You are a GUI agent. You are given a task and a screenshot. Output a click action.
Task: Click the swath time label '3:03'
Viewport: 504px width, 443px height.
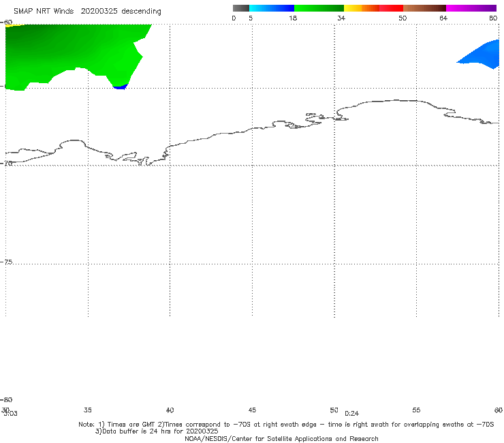coord(11,414)
